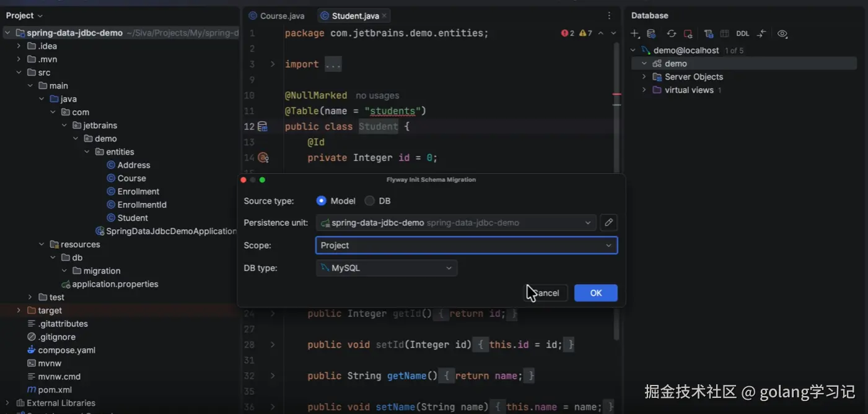Click the .gitignore file icon
Viewport: 868px width, 414px height.
tap(32, 337)
